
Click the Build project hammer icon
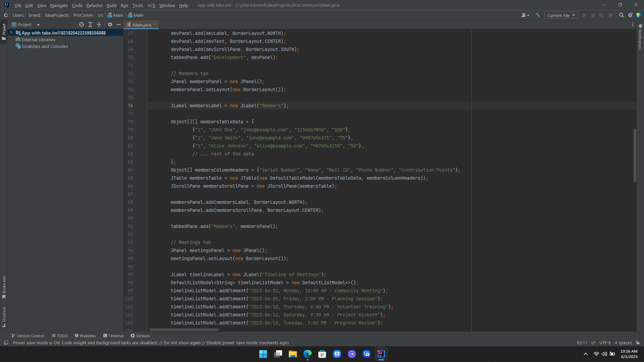click(538, 15)
